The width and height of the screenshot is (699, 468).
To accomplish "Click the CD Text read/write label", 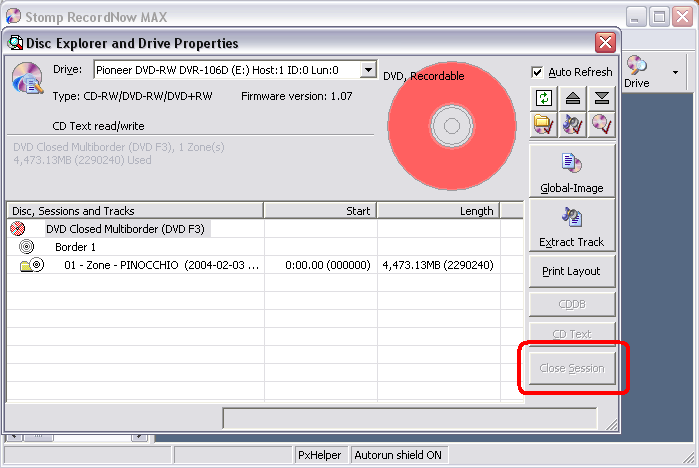I will click(x=99, y=126).
